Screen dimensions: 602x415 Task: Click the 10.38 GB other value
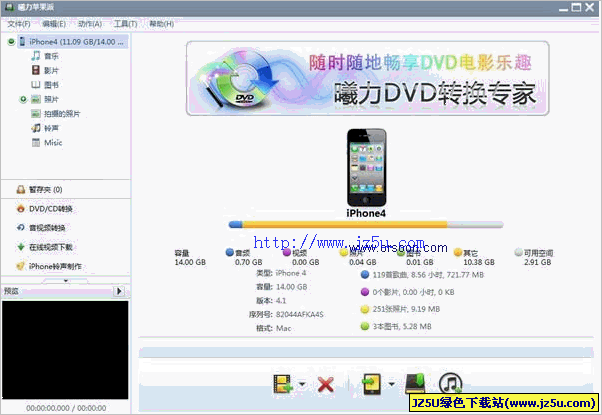point(479,262)
